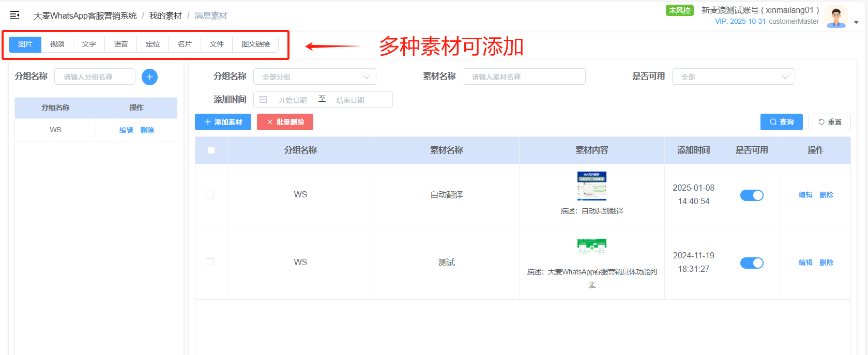
Task: Click the 消息素材 breadcrumb
Action: coord(210,16)
